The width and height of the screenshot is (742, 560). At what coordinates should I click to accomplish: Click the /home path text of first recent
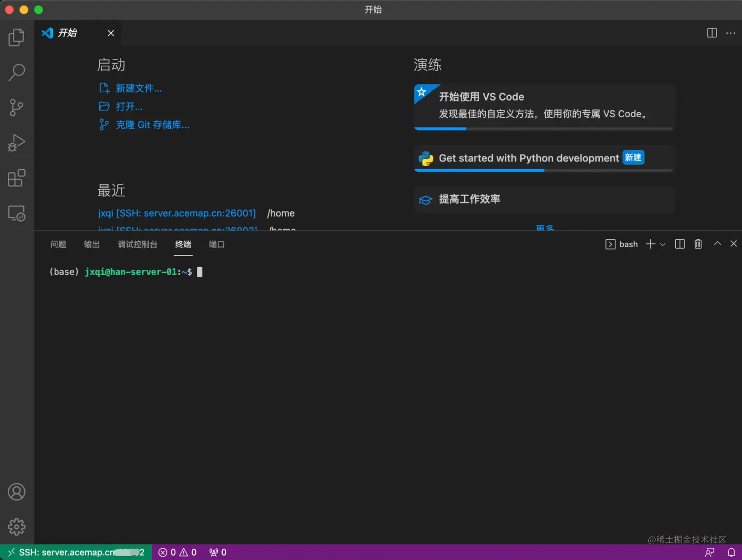click(x=281, y=213)
